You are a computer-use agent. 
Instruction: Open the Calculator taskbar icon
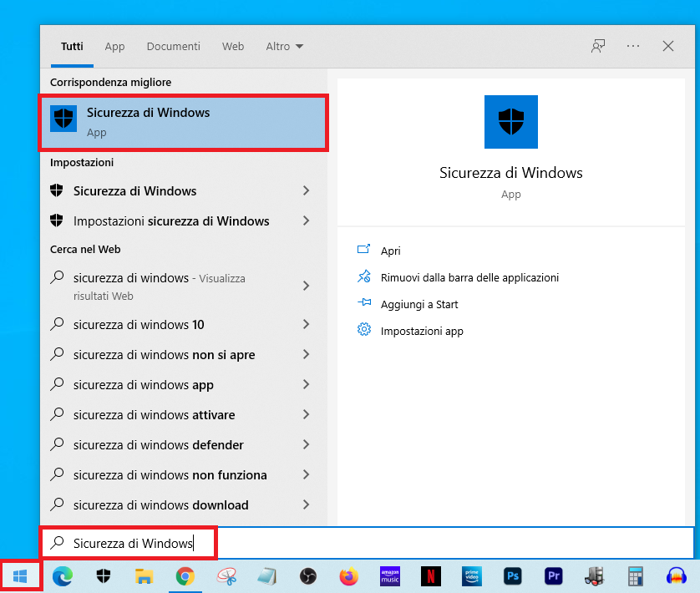636,576
